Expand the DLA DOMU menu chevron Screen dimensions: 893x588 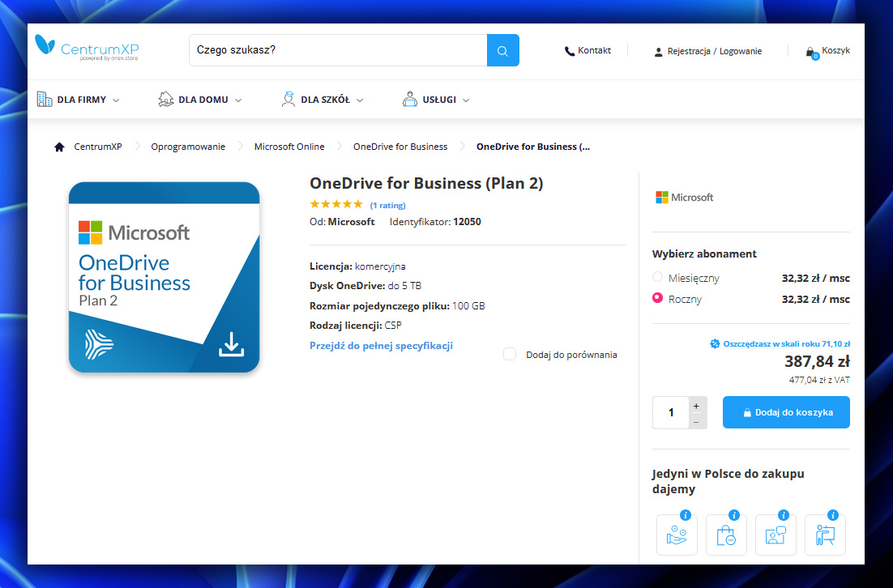click(x=238, y=100)
